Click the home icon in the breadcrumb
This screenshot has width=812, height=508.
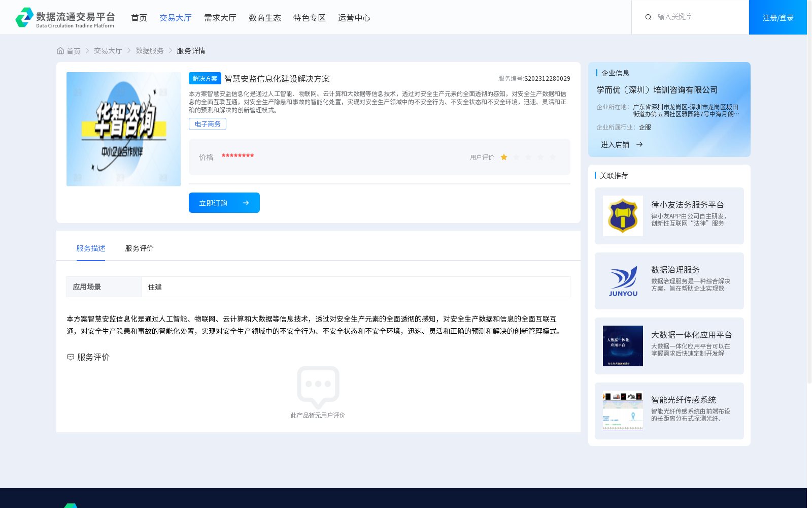(60, 51)
